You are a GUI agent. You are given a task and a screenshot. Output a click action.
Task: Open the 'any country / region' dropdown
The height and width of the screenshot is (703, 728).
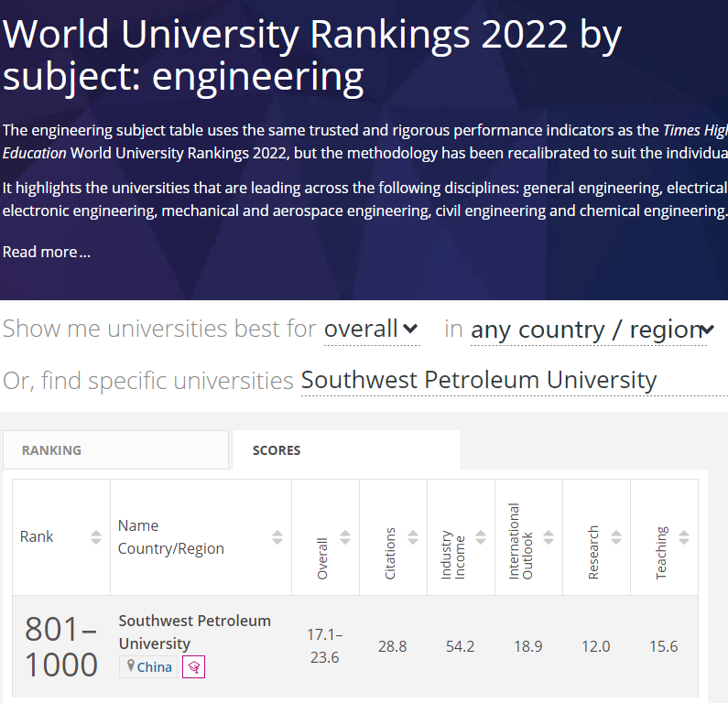pos(592,330)
